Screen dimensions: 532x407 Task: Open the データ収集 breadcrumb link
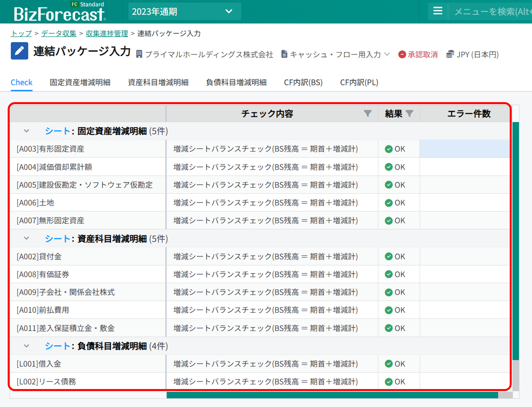pyautogui.click(x=59, y=34)
